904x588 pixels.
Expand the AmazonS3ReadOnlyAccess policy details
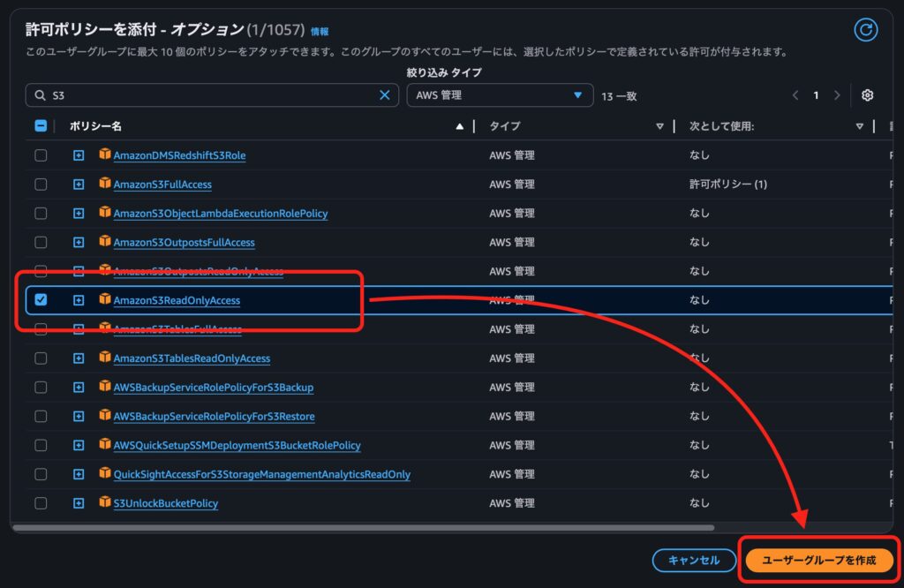79,300
